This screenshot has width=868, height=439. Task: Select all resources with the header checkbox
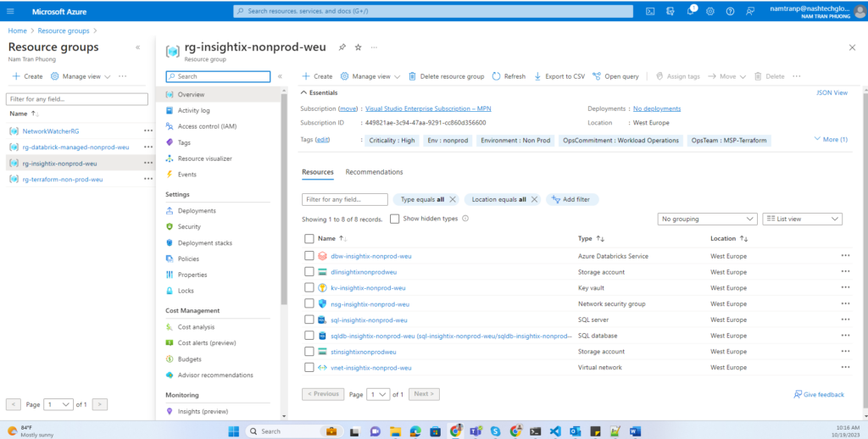(x=309, y=239)
